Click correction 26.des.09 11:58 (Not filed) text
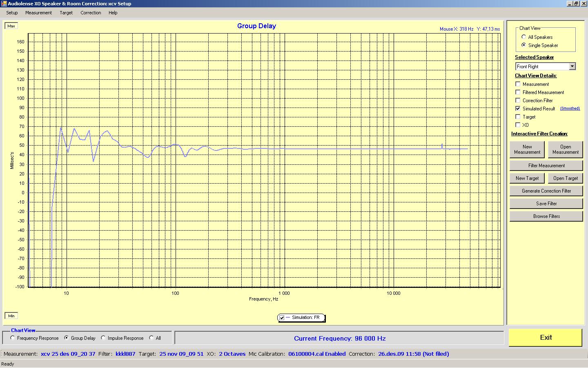 (x=414, y=354)
